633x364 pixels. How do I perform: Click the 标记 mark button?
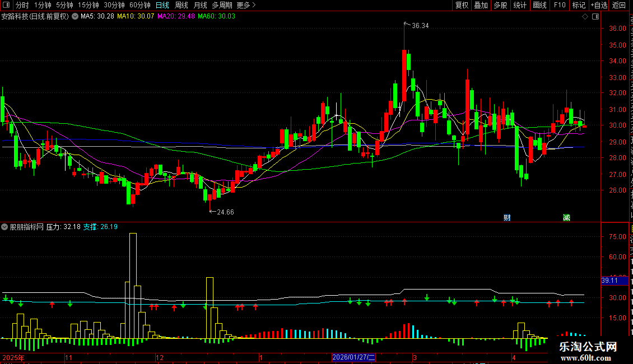click(x=579, y=5)
